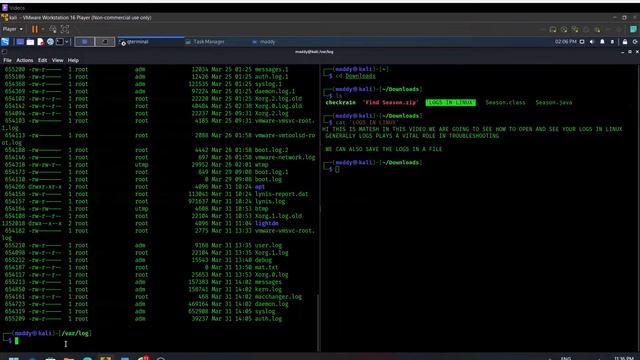
Task: Open the terminal Help menu
Action: coord(73,60)
